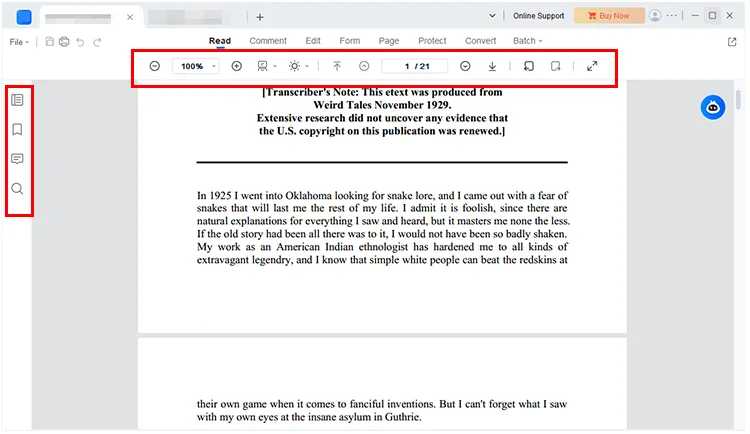This screenshot has width=750, height=434.
Task: Enter full screen mode icon
Action: pyautogui.click(x=592, y=66)
